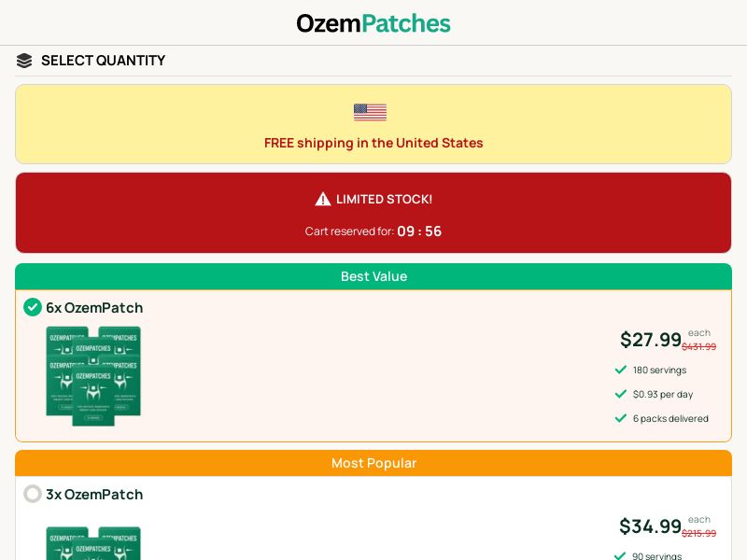Click the crossed-out $431.99 price

coord(698,345)
